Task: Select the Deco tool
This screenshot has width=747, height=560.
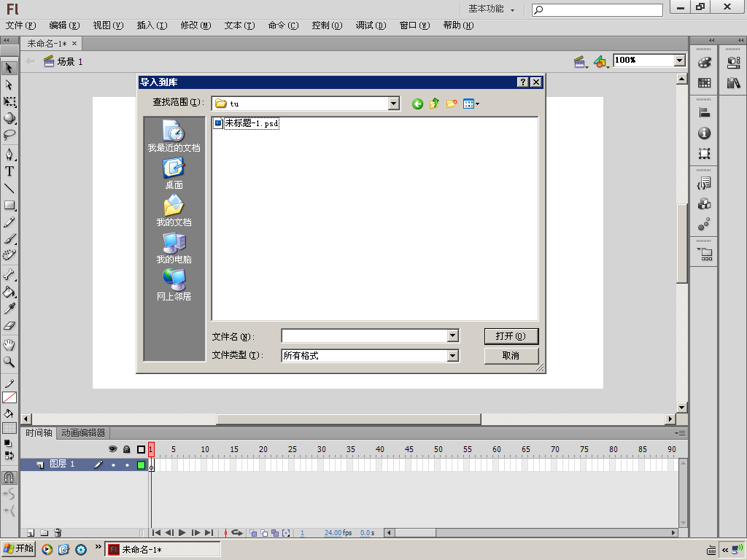Action: pyautogui.click(x=9, y=255)
